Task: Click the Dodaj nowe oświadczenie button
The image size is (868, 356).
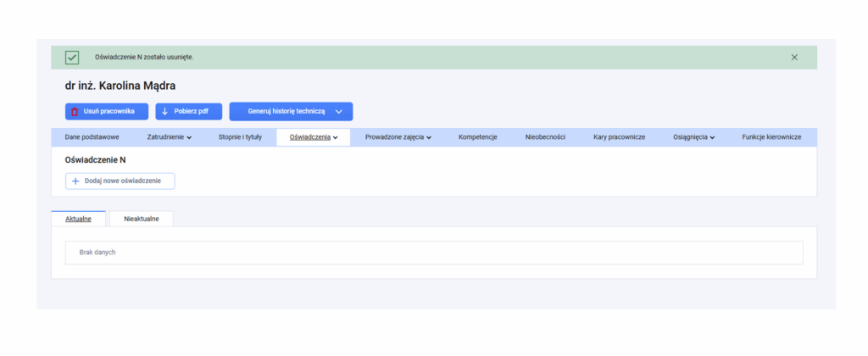Action: 120,181
